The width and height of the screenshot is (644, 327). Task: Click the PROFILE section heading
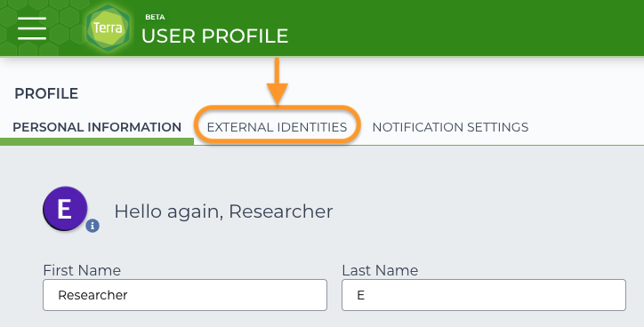click(46, 93)
